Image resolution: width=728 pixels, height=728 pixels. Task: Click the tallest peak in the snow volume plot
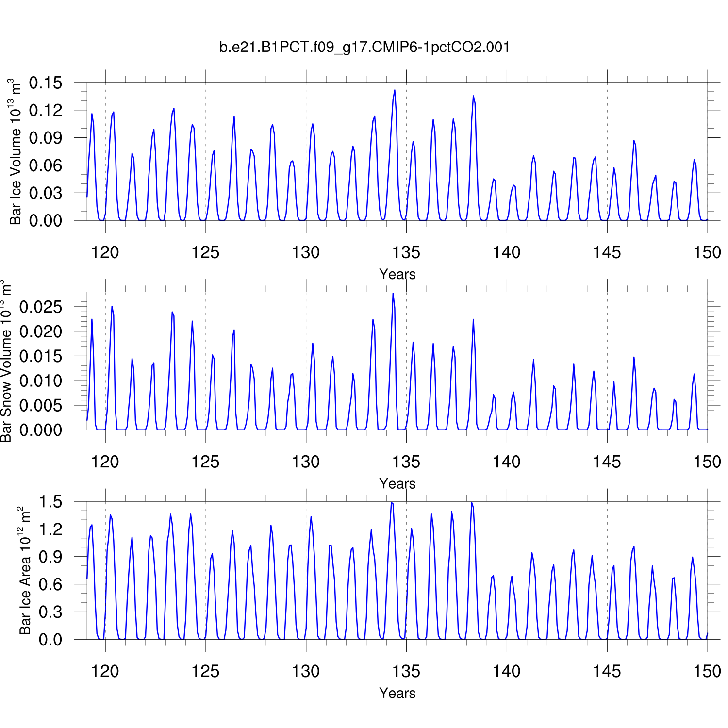(393, 294)
